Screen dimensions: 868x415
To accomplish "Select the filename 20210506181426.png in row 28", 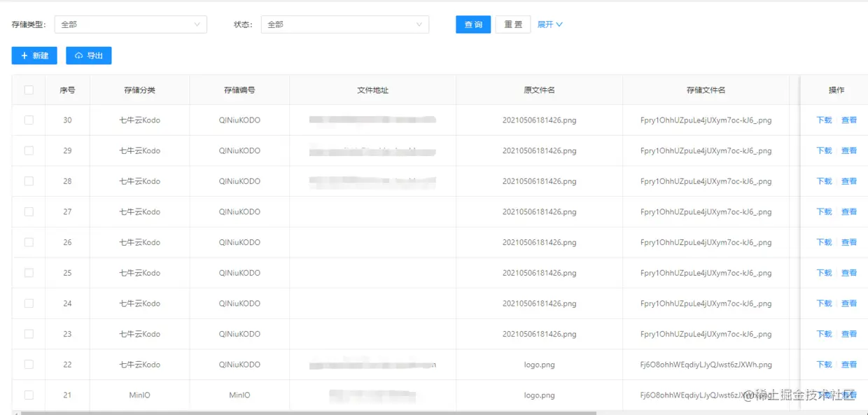I will (x=539, y=181).
